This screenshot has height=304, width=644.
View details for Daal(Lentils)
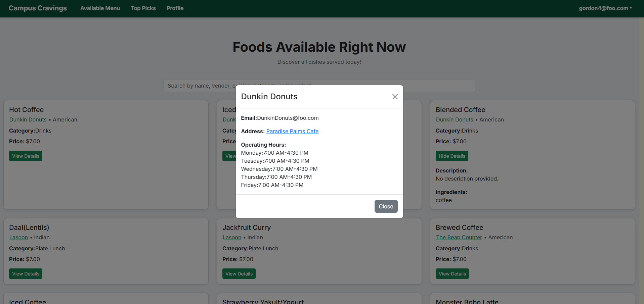point(26,274)
